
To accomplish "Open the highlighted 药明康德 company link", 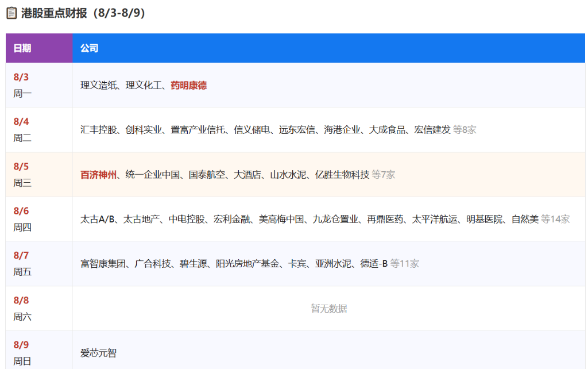I will pos(188,85).
